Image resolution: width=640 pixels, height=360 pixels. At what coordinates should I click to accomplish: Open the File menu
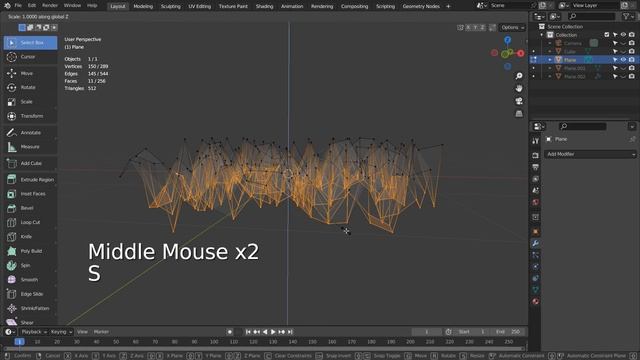click(18, 6)
